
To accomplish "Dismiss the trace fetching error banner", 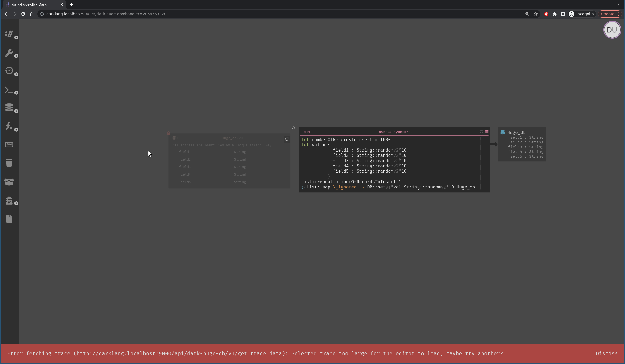I will [606, 353].
